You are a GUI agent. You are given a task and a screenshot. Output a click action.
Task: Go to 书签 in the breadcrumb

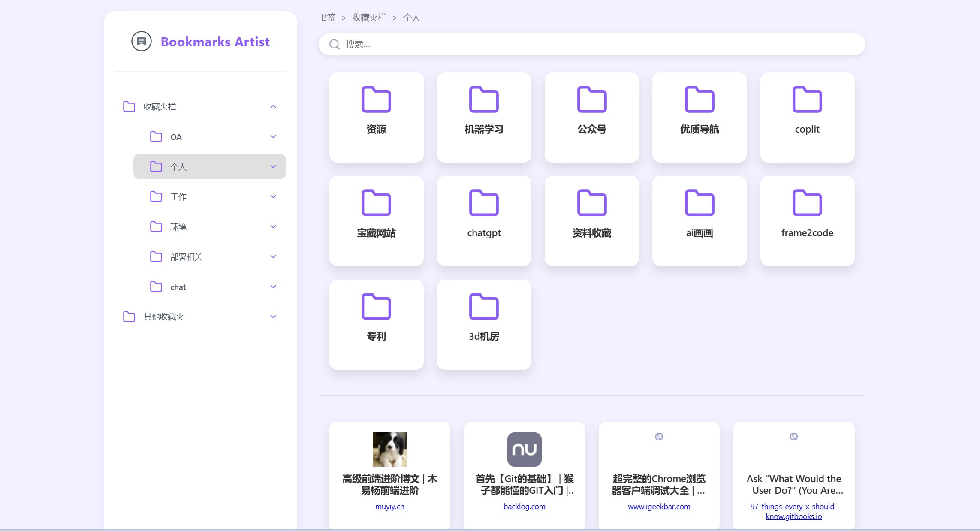tap(327, 18)
